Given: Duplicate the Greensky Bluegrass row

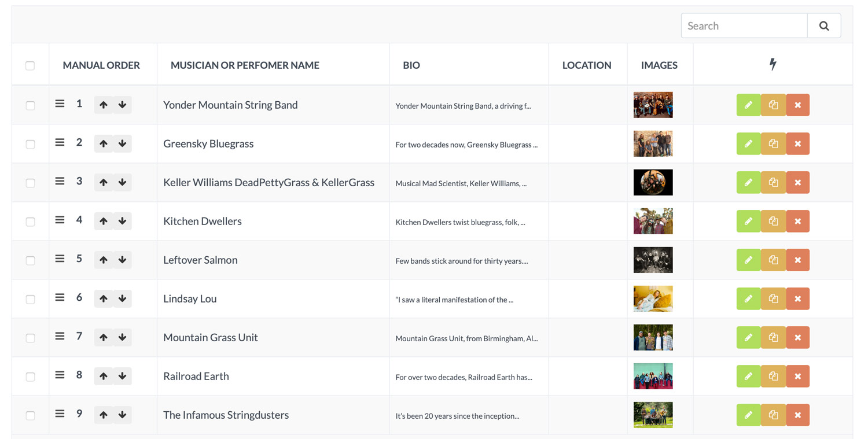Looking at the screenshot, I should (773, 144).
